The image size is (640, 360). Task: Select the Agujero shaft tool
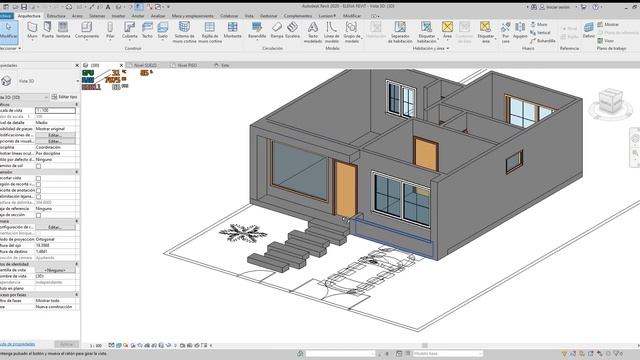point(520,30)
